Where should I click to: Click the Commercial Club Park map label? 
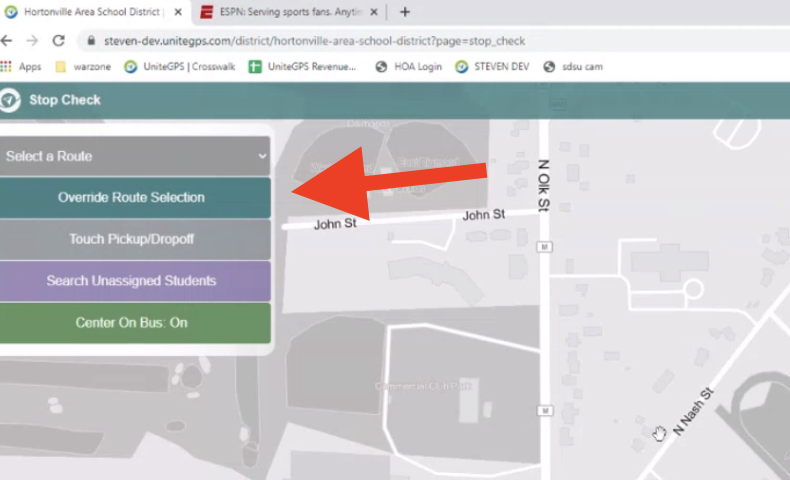(423, 386)
